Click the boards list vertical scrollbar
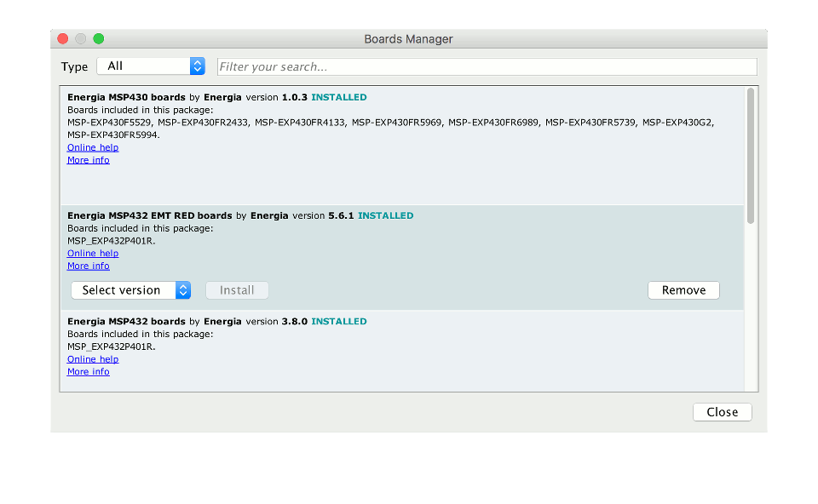 tap(751, 156)
